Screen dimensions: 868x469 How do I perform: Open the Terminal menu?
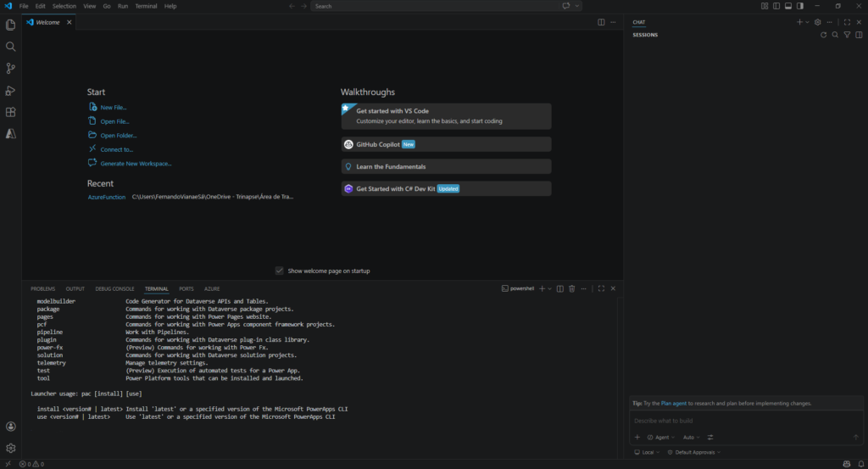pos(146,6)
